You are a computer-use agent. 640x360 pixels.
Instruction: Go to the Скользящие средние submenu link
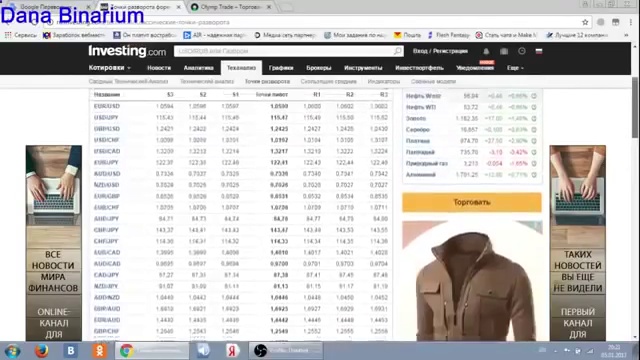pyautogui.click(x=329, y=82)
